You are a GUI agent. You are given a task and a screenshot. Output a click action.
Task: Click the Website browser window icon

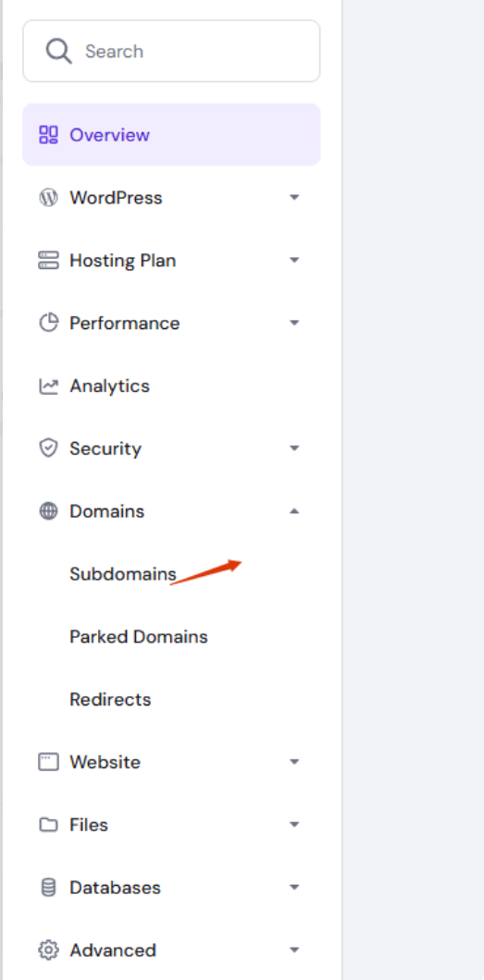48,762
